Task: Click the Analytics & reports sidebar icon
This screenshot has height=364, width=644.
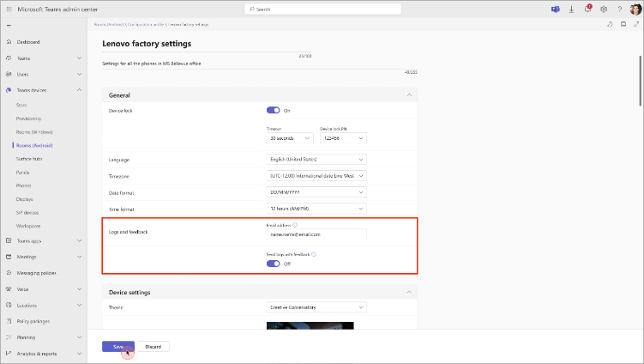Action: (9, 354)
